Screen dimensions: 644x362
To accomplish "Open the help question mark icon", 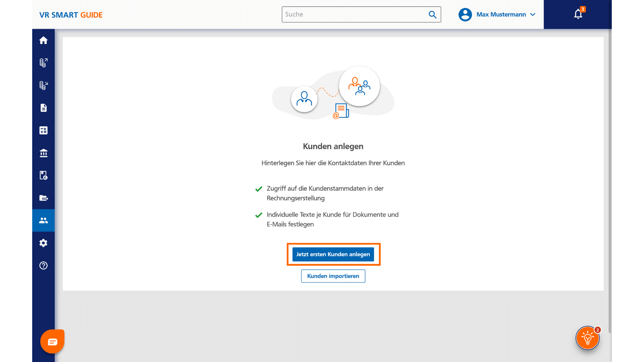I will point(43,265).
